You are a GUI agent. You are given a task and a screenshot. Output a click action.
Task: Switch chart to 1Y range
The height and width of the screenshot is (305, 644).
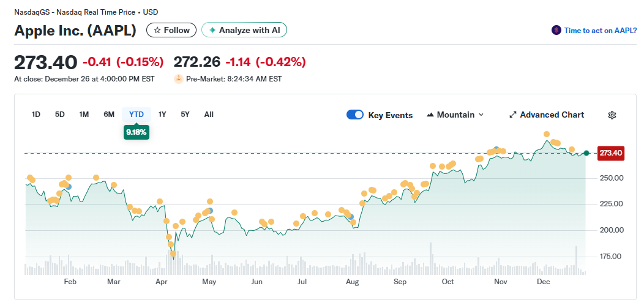162,115
